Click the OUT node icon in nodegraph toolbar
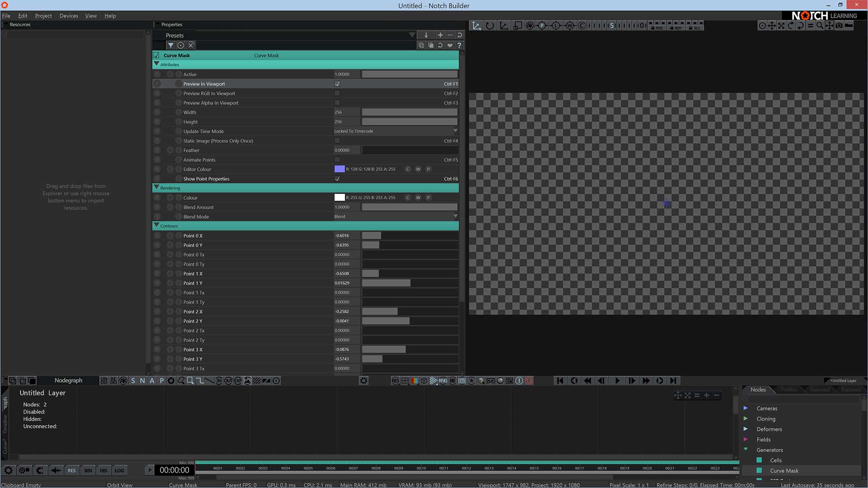868x488 pixels. click(x=228, y=381)
